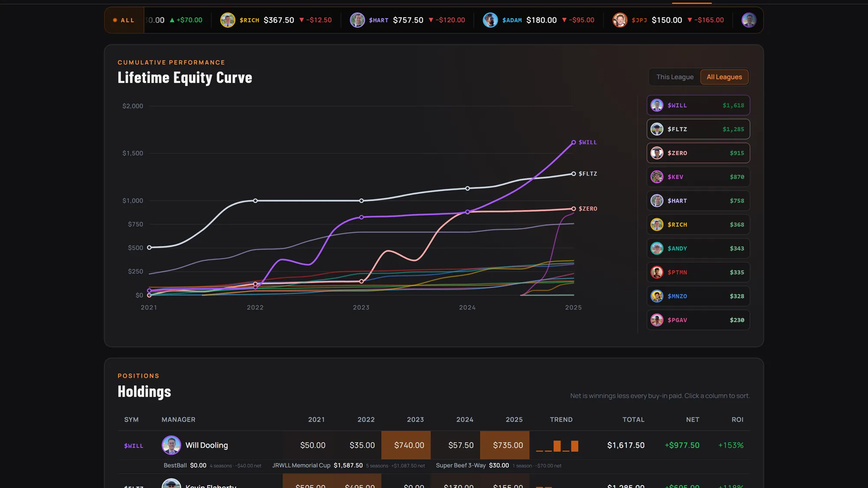Click $ZERO endpoint marker at 2025
The image size is (868, 488).
pyautogui.click(x=573, y=209)
